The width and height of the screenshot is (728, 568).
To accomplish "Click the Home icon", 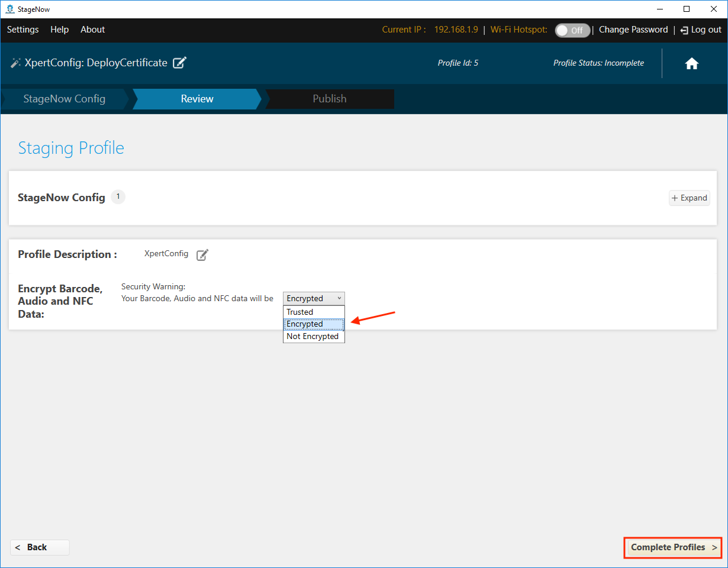I will (x=691, y=64).
